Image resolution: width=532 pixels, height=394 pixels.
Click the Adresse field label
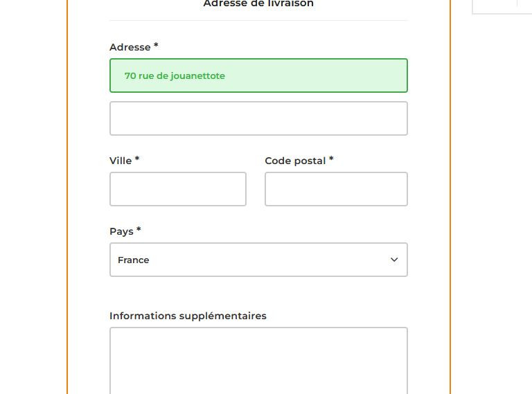[130, 47]
